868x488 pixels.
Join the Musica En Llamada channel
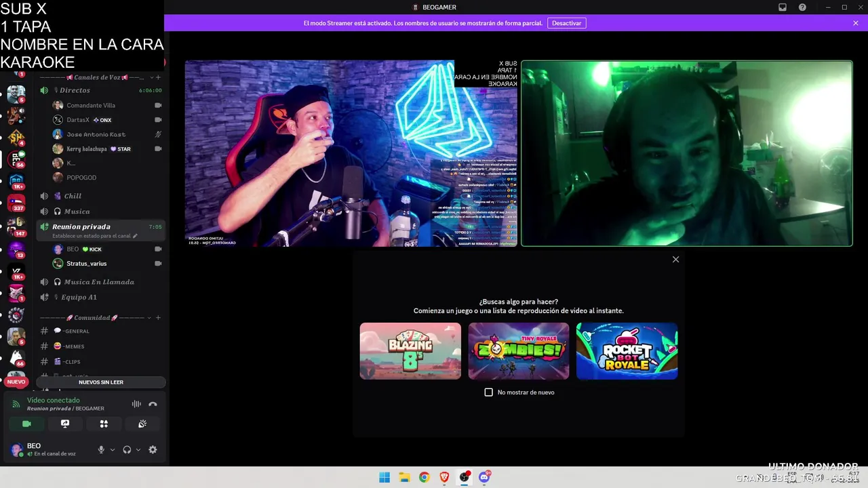(100, 282)
